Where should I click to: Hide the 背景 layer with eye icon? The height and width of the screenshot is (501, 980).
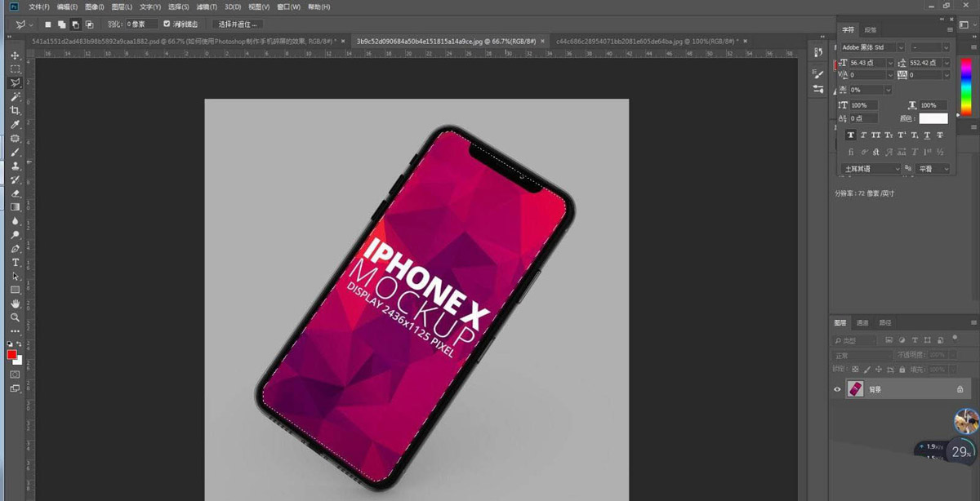click(837, 390)
